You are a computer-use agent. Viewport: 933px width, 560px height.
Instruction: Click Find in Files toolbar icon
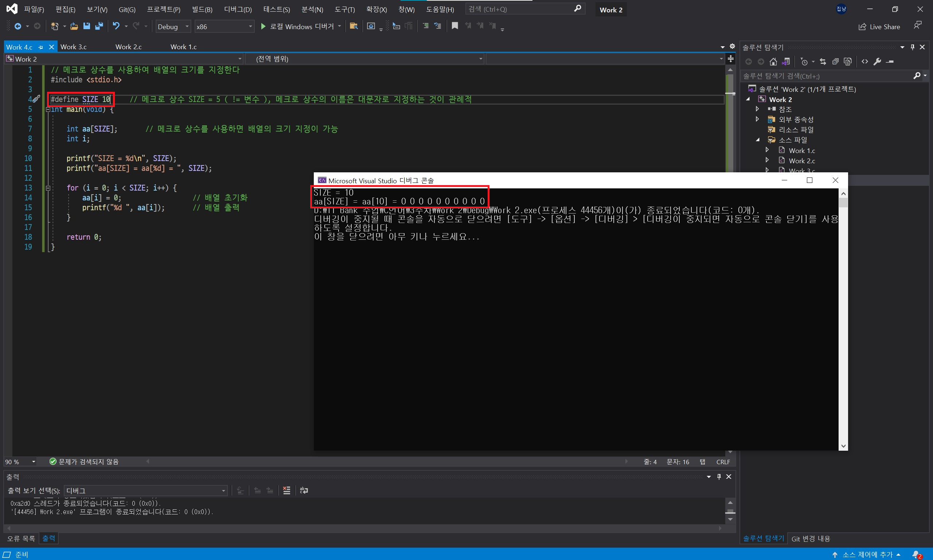pos(354,26)
